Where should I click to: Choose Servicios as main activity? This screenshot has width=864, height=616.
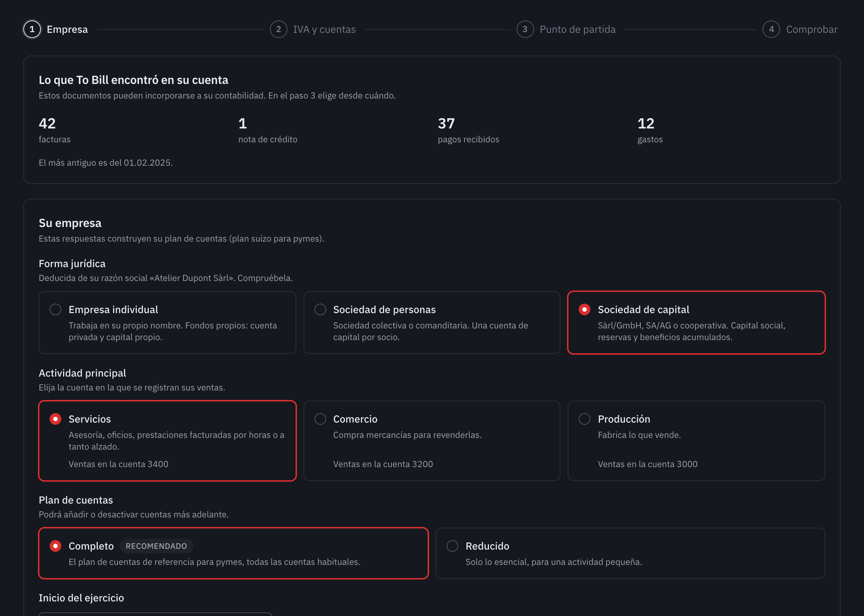[167, 441]
